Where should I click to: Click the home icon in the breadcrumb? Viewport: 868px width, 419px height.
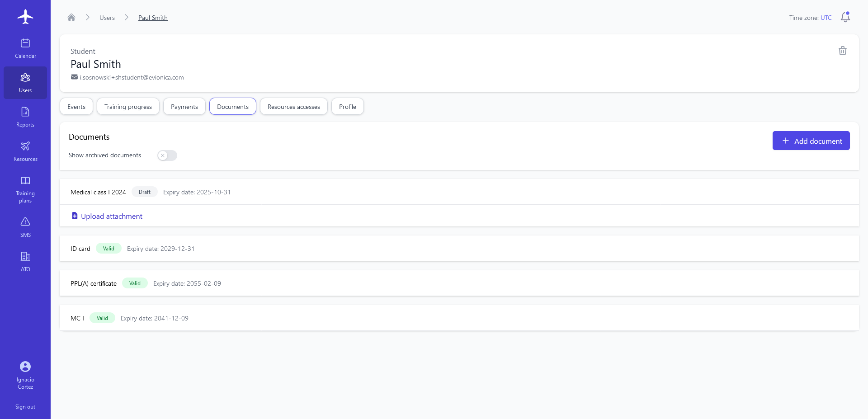point(71,18)
